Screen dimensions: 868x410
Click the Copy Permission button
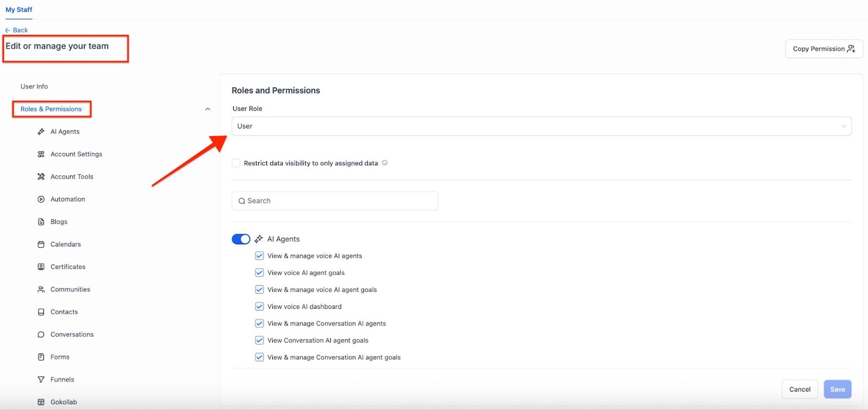[824, 49]
